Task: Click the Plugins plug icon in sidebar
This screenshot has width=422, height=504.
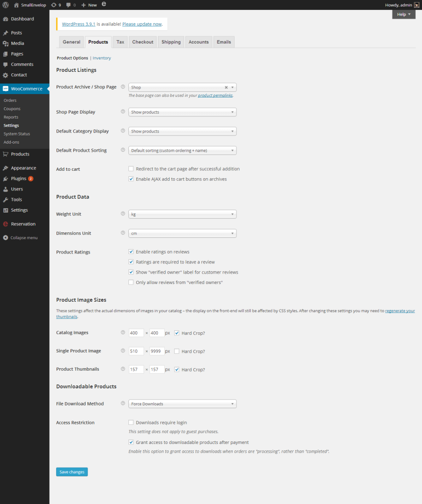Action: pyautogui.click(x=5, y=179)
